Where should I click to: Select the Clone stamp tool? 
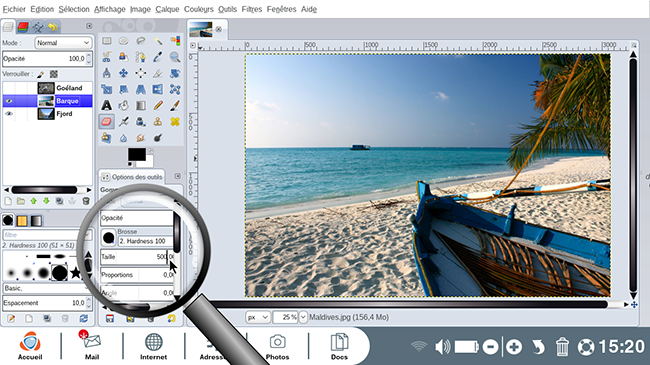158,122
